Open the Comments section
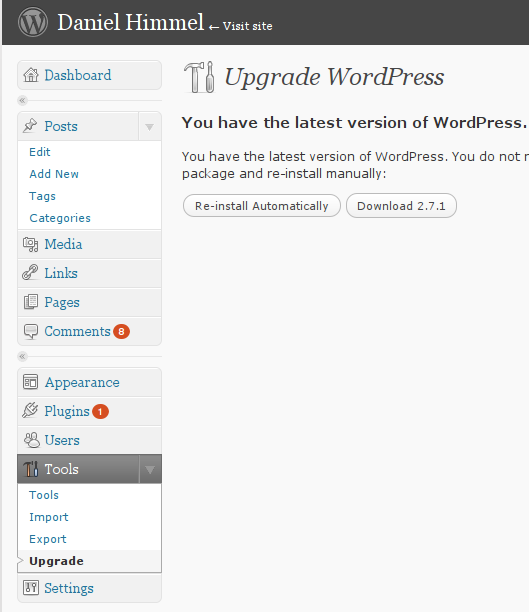The height and width of the screenshot is (612, 529). [89, 331]
